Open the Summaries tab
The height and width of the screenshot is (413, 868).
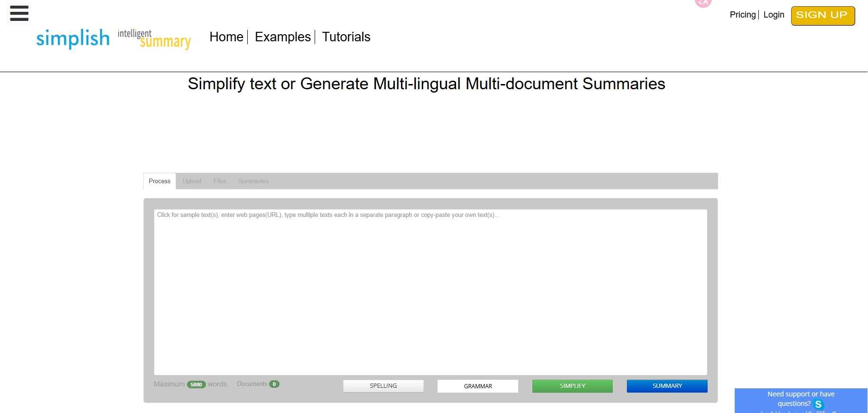pos(253,181)
